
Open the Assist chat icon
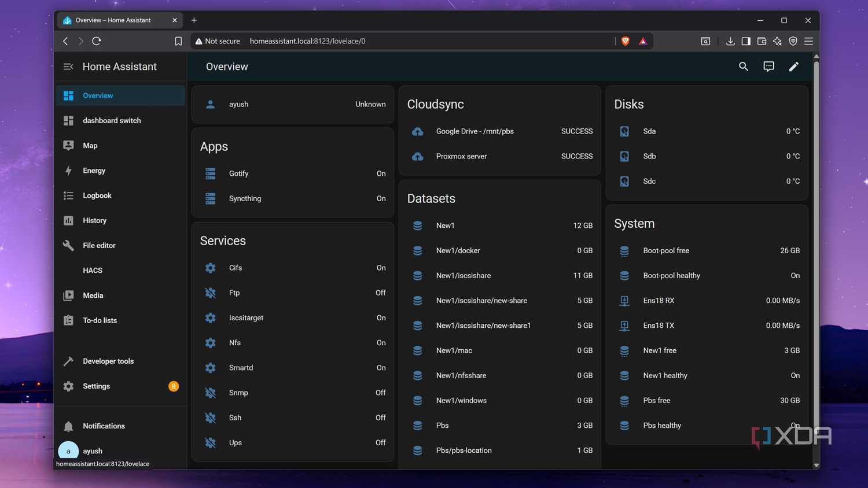click(768, 66)
